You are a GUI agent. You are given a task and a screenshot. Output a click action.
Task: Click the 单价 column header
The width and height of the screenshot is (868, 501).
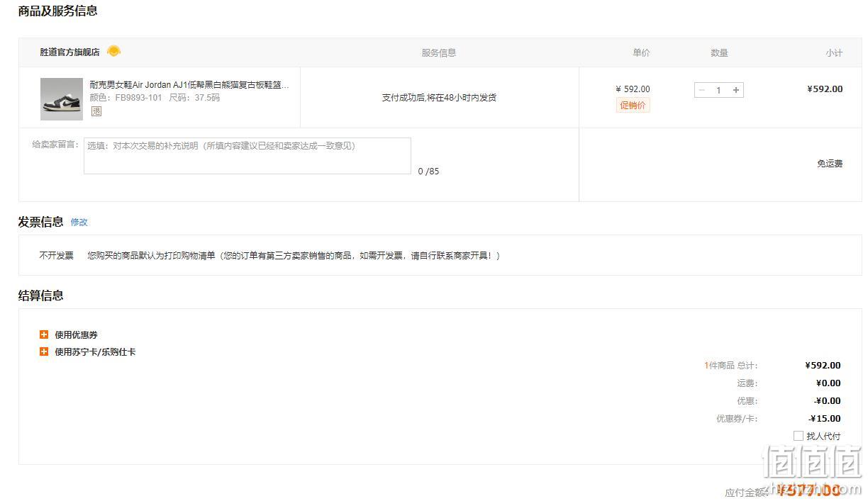pos(641,52)
